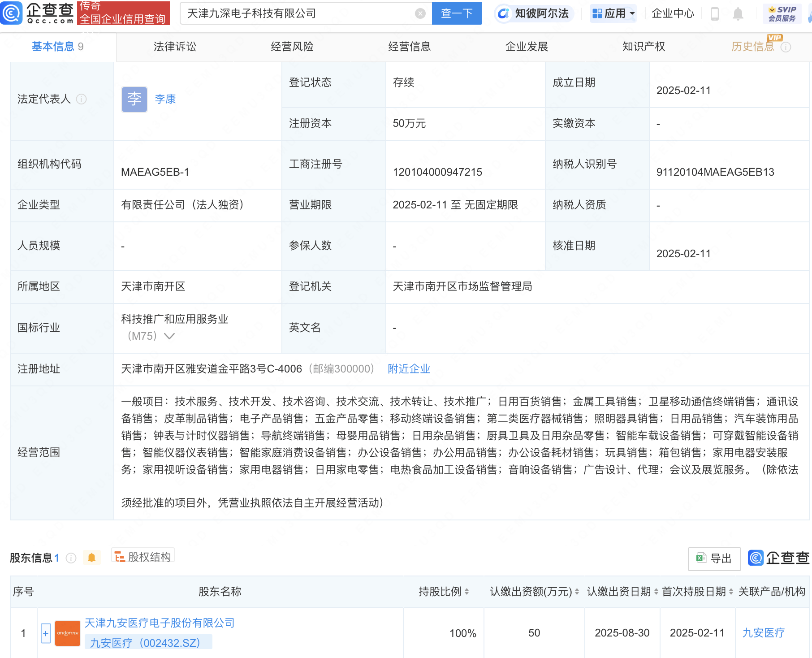Open 企业中心 link
Image resolution: width=812 pixels, height=658 pixels.
(673, 13)
